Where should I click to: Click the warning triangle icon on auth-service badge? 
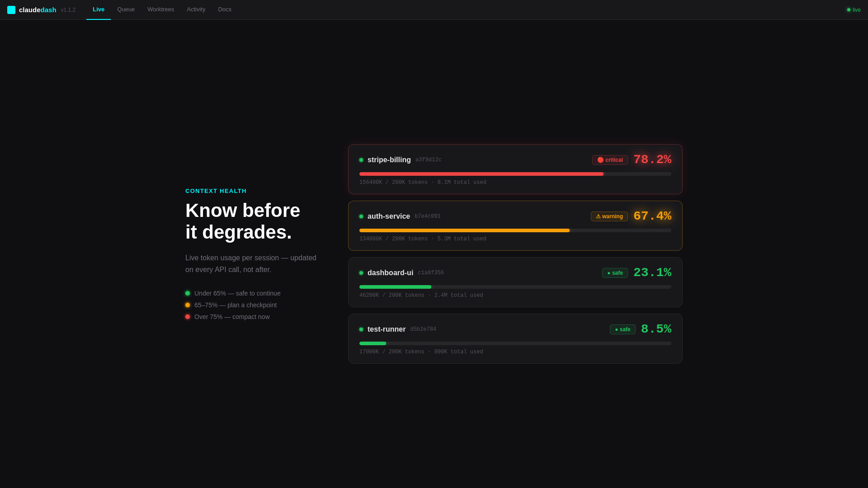(x=597, y=216)
